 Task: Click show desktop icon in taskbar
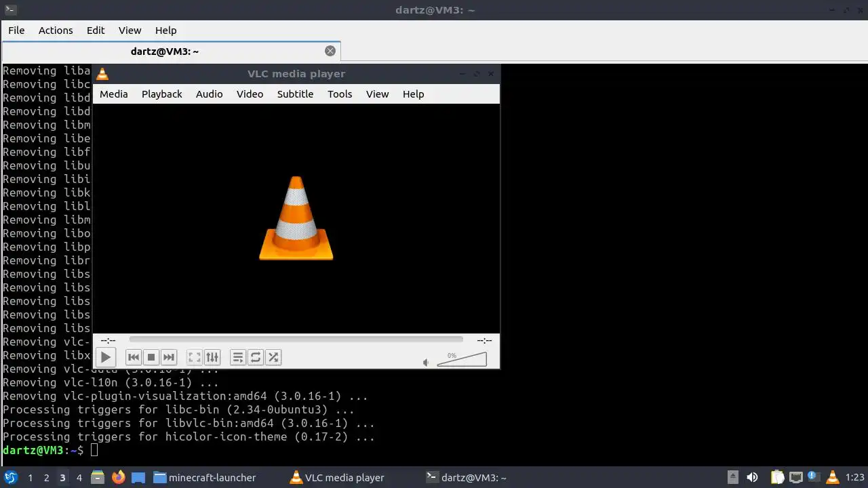pyautogui.click(x=138, y=478)
